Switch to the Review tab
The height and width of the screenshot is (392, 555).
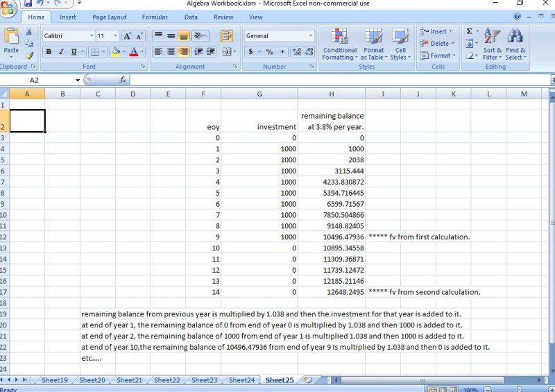pos(223,17)
